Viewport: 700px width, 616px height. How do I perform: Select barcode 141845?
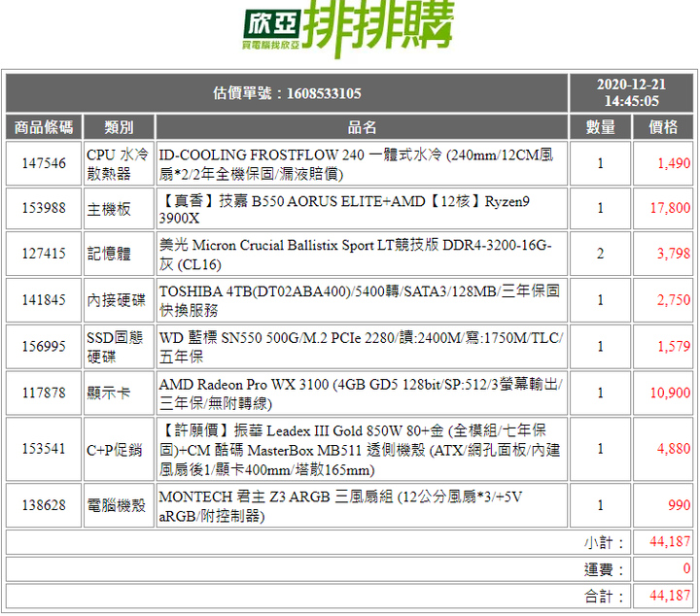pyautogui.click(x=44, y=300)
